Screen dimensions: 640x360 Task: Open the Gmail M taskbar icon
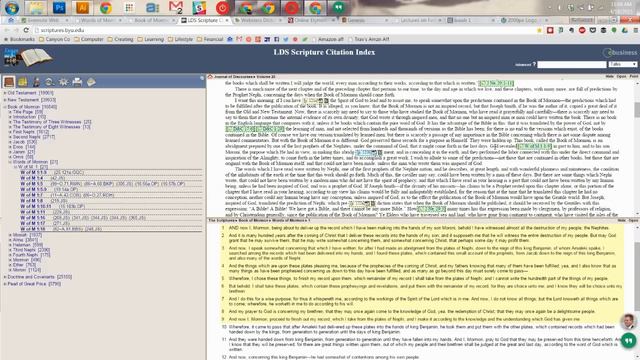(x=176, y=8)
